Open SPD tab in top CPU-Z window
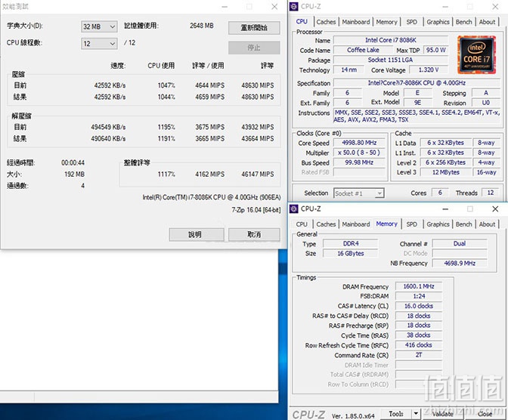The image size is (508, 420). click(x=412, y=22)
